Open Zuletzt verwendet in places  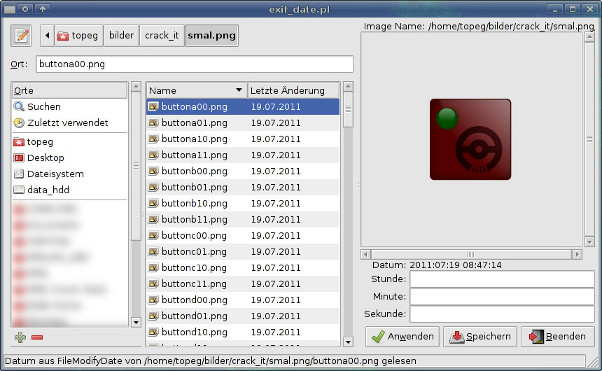pyautogui.click(x=69, y=123)
